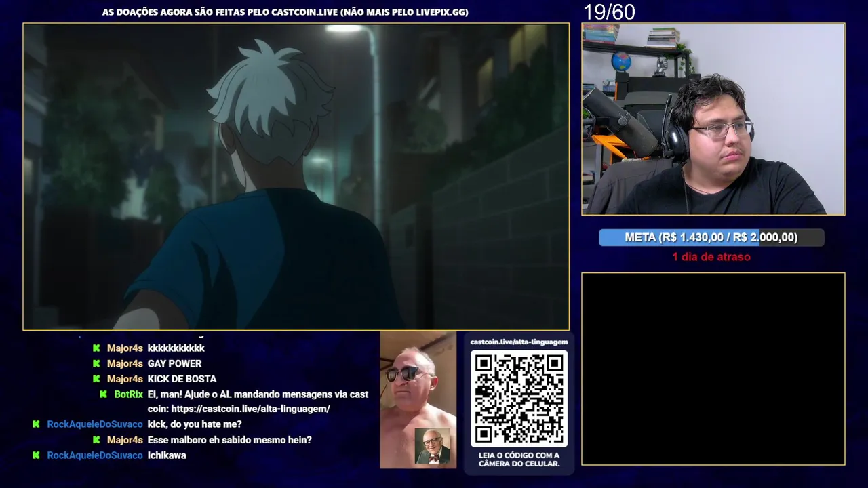
Task: Click 'Ei, man! Ajude o AL' BotRix message
Action: (258, 401)
